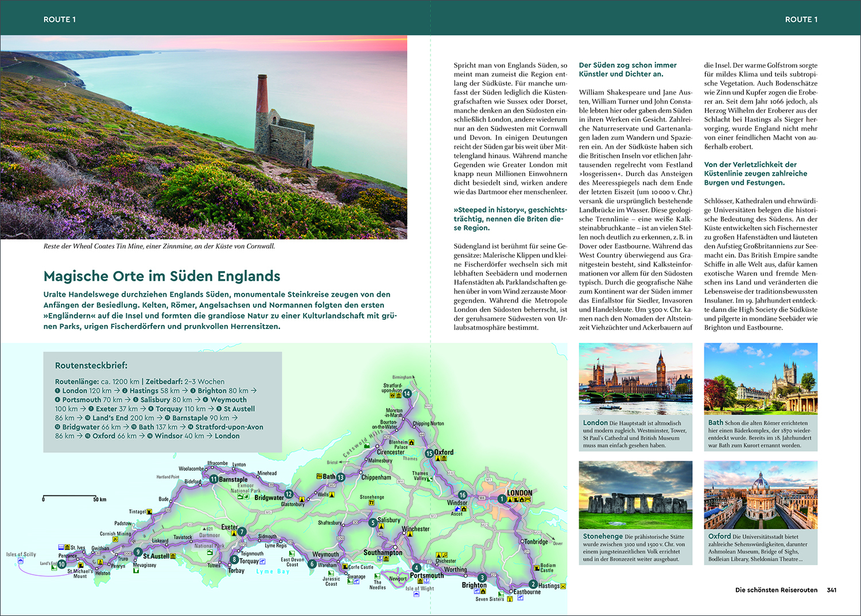Click route marker 15 at Oxford
The width and height of the screenshot is (861, 616).
tap(429, 453)
